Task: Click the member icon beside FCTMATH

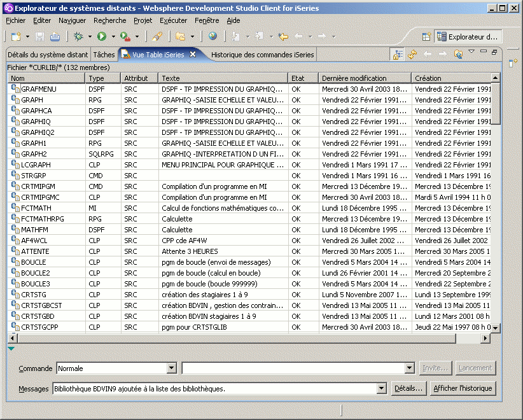Action: (15, 207)
